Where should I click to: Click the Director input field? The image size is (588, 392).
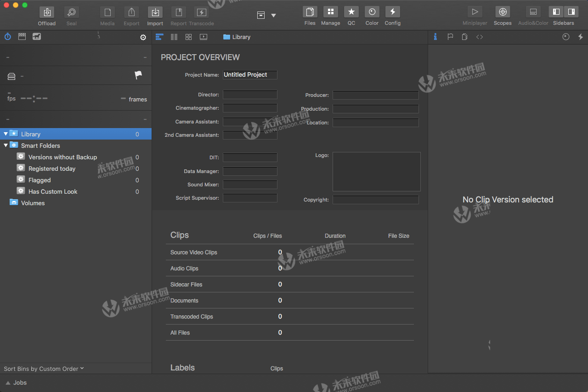[x=250, y=95]
